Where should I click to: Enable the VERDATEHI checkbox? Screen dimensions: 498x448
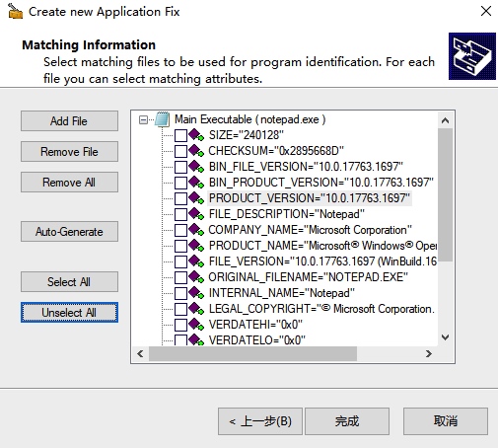coord(180,325)
